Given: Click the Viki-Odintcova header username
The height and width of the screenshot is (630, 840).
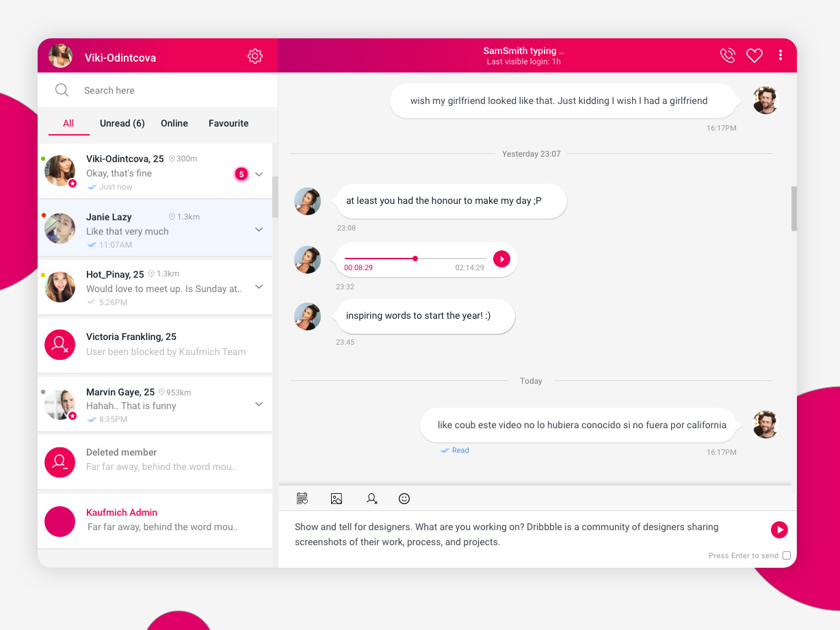Looking at the screenshot, I should [120, 57].
